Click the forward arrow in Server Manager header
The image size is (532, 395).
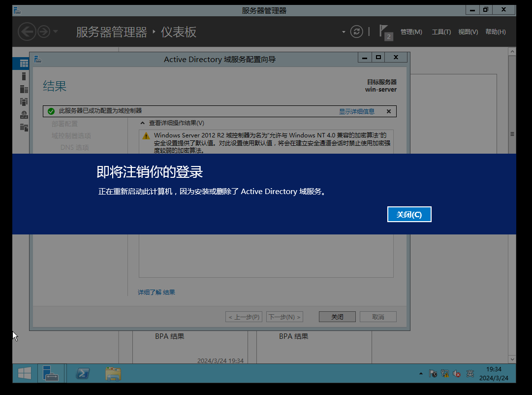click(43, 32)
